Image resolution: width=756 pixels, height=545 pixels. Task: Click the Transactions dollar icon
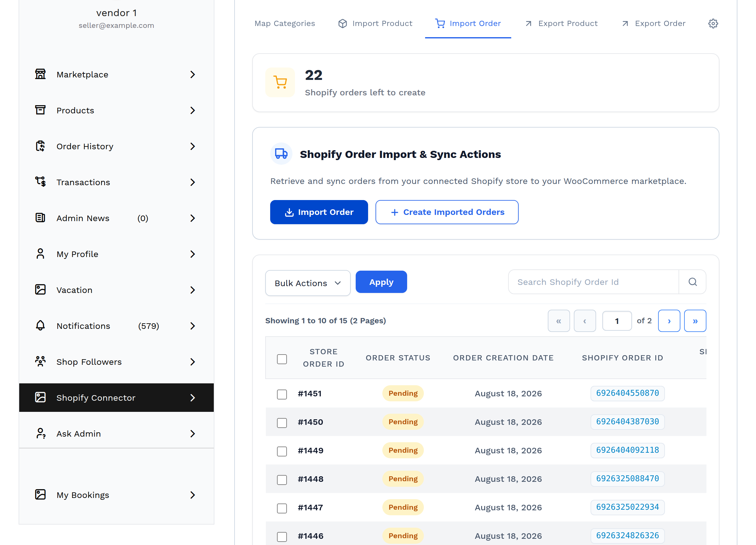pyautogui.click(x=40, y=182)
